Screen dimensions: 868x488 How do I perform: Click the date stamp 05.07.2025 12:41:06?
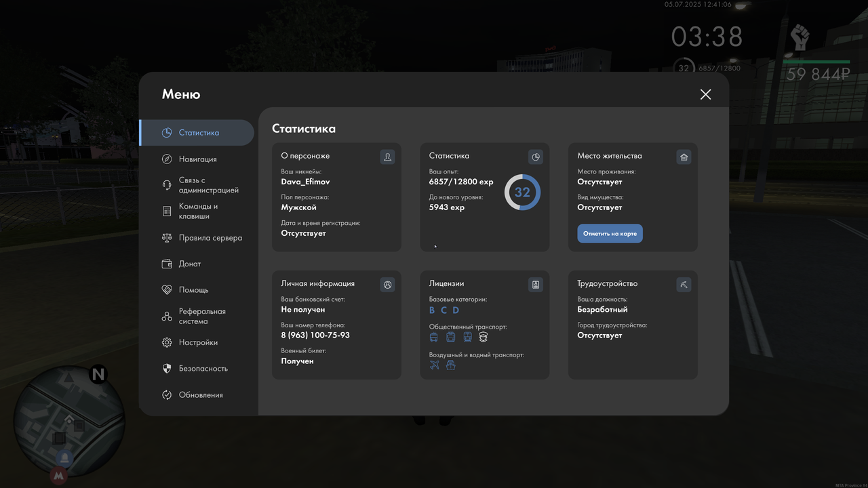point(698,5)
